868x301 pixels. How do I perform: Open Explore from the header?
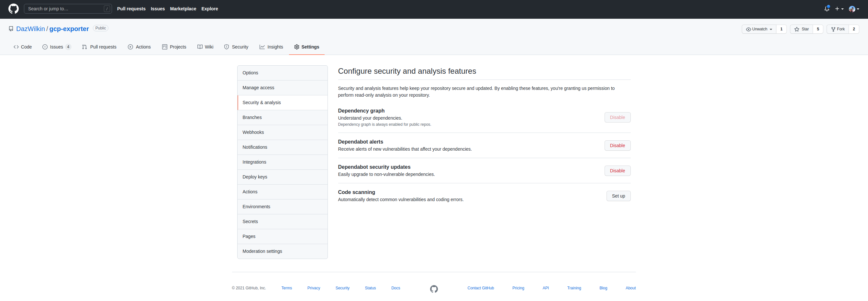coord(210,9)
